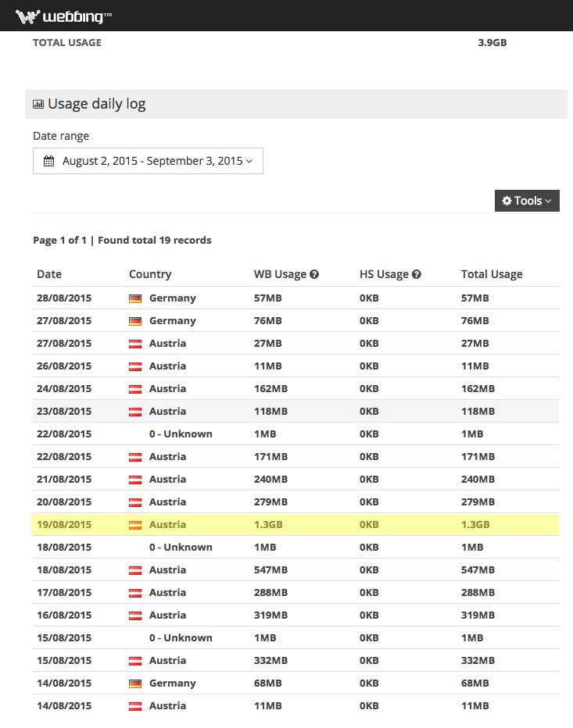Click the gear icon on Tools button
This screenshot has height=728, width=573.
507,201
